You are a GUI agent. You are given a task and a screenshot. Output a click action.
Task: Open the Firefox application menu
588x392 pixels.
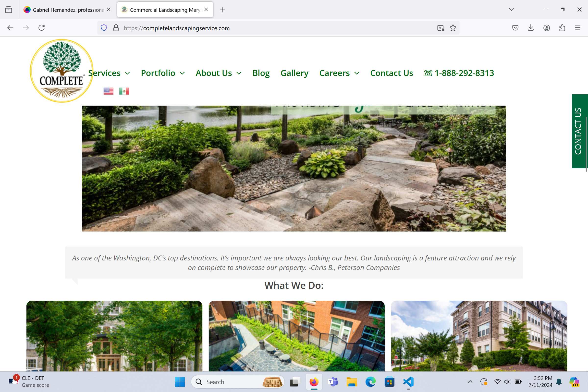tap(577, 28)
